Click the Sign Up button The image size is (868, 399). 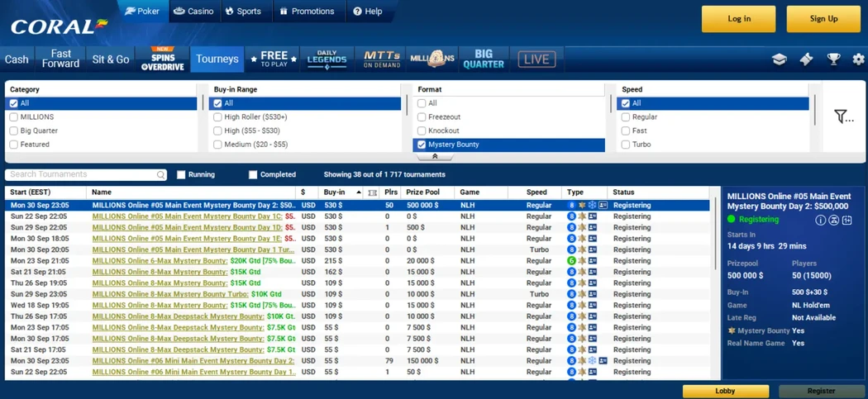tap(823, 19)
